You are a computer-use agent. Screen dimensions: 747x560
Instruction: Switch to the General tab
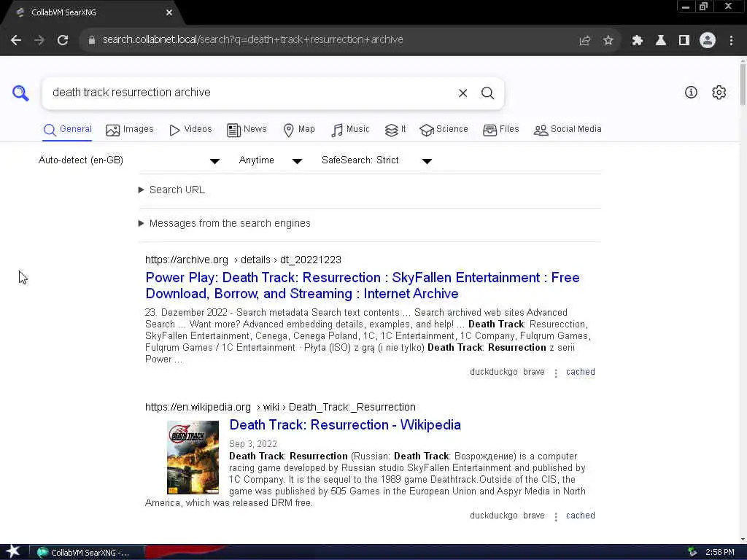[x=67, y=130]
